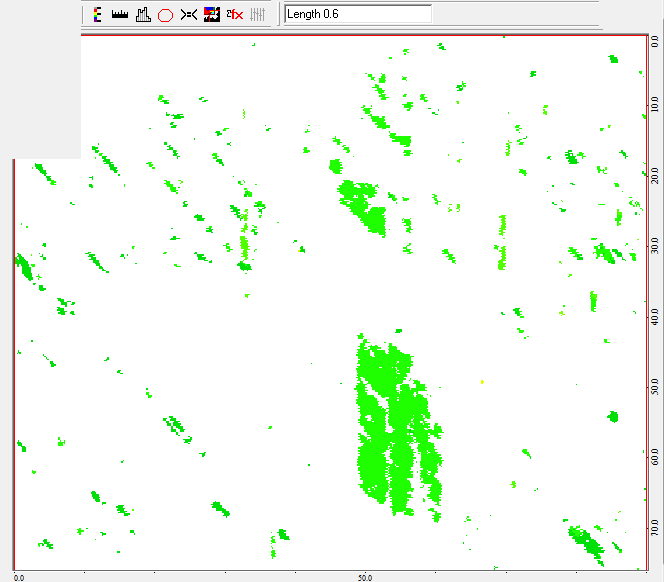The width and height of the screenshot is (664, 582).
Task: Select the red ellipse region tool
Action: [165, 14]
